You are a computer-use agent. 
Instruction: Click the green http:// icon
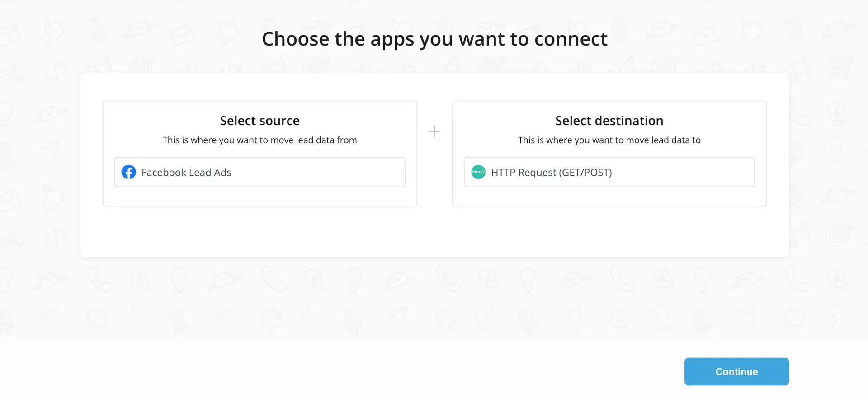click(478, 172)
